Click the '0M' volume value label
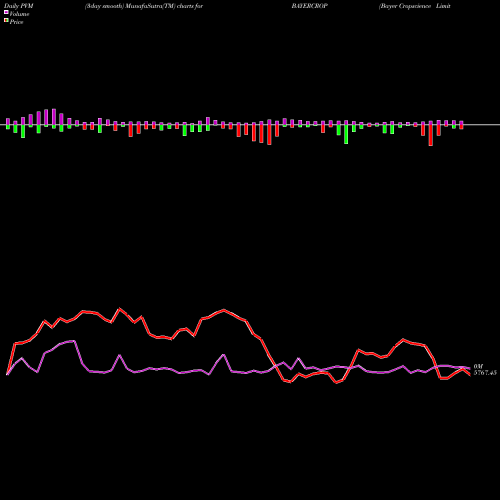Screen dimensions: 500x500 pos(478,366)
